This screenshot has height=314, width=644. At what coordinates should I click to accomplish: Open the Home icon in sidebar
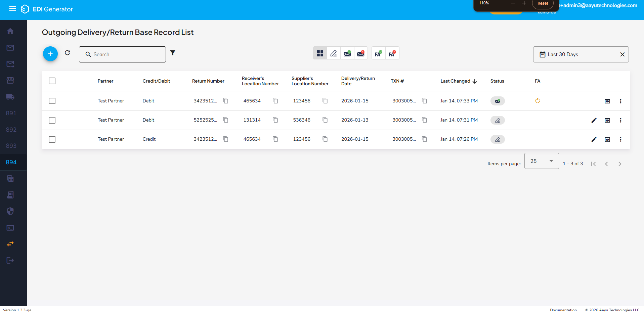pyautogui.click(x=10, y=31)
